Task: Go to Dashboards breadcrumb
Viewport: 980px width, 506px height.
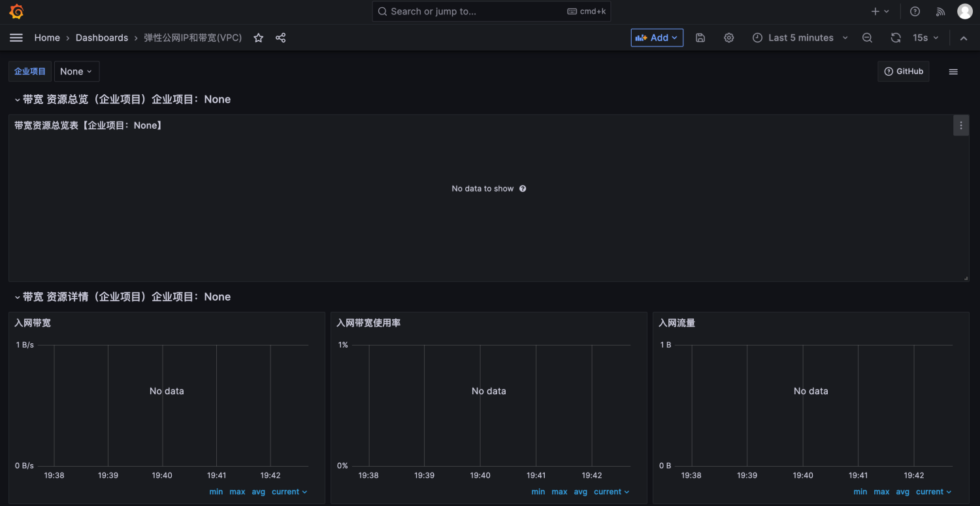Action: (102, 38)
